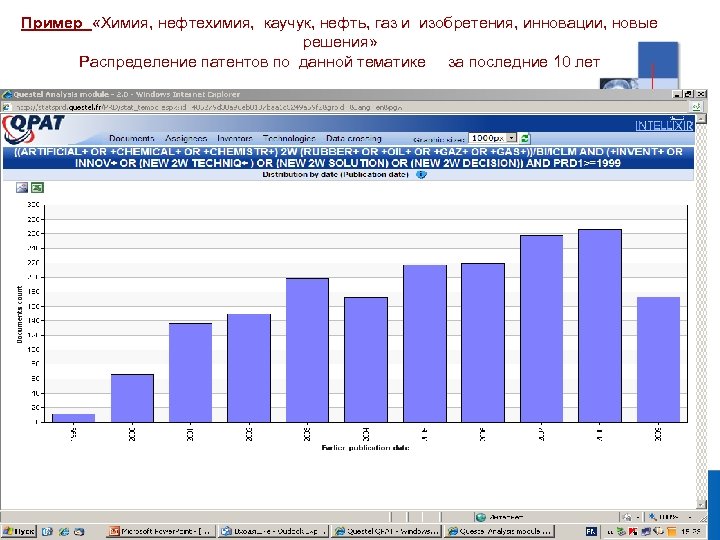Click the language indicator in taskbar
Screen dimensions: 720x540
pyautogui.click(x=591, y=531)
